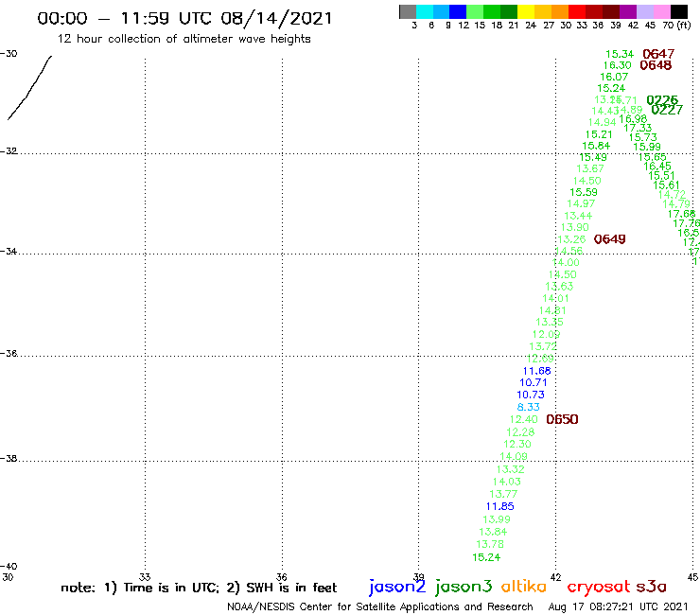Image resolution: width=700 pixels, height=615 pixels.
Task: Click the wave height value 14.72
Action: (x=672, y=195)
